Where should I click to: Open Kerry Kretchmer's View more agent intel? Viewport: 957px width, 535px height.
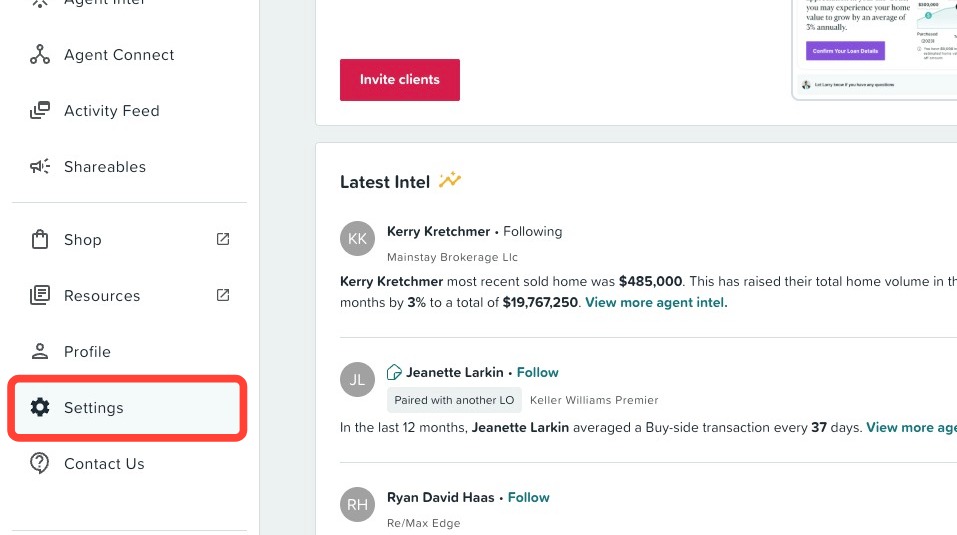(656, 303)
